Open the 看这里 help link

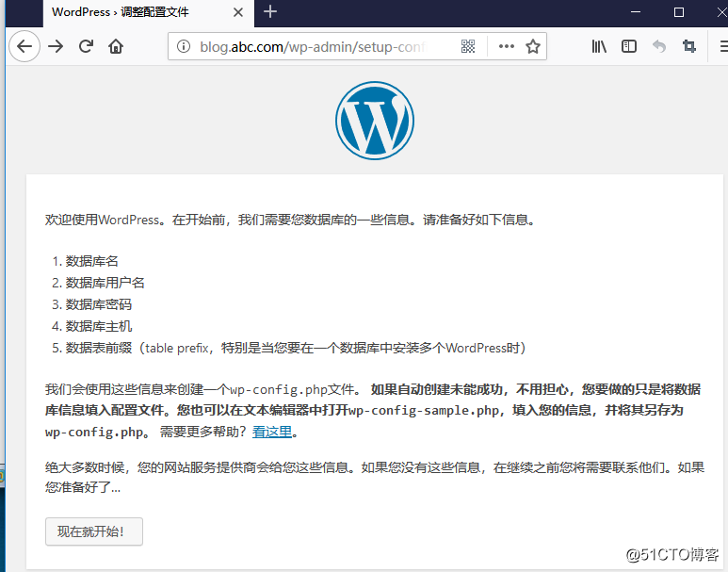point(272,433)
